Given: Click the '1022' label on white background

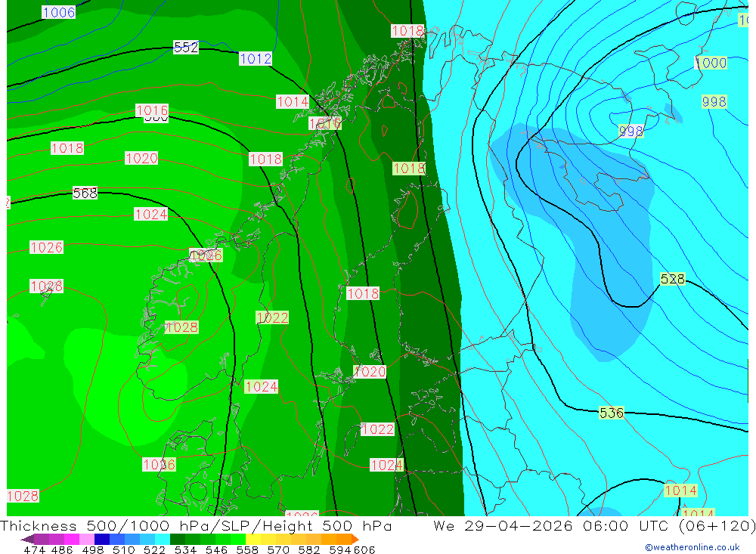Looking at the screenshot, I should (x=377, y=429).
